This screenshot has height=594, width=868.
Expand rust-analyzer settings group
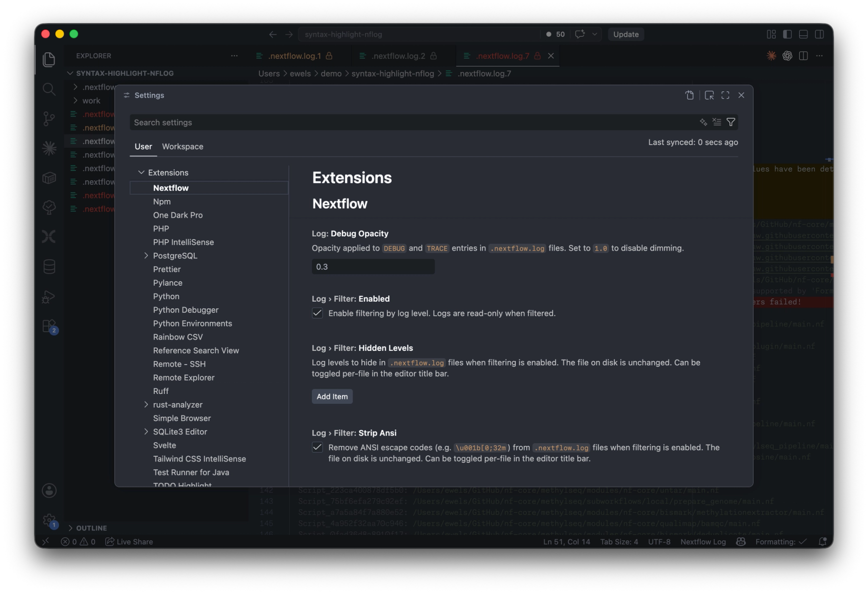tap(146, 404)
